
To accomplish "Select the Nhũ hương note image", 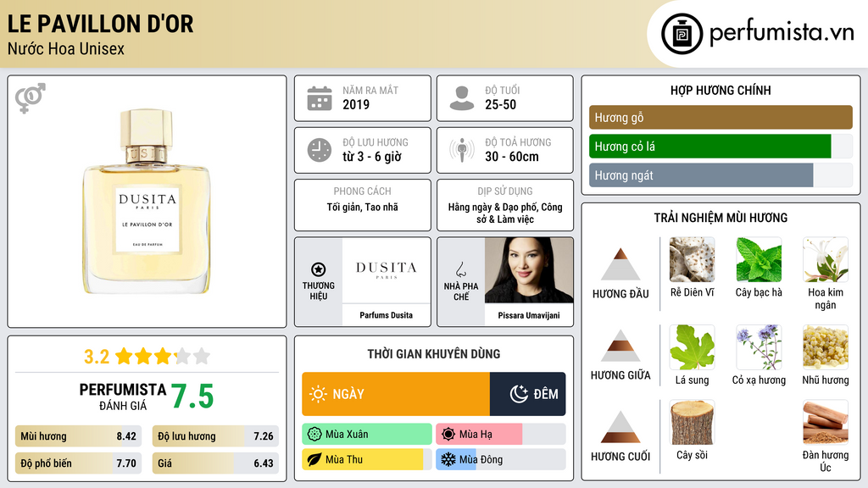I will tap(826, 347).
